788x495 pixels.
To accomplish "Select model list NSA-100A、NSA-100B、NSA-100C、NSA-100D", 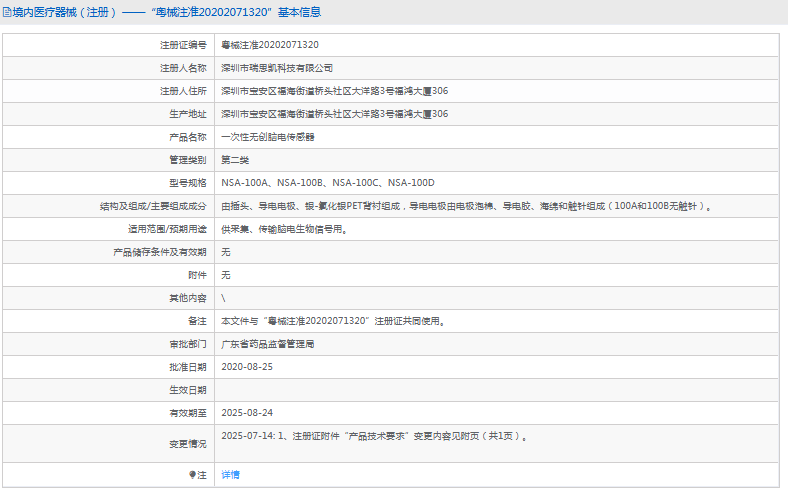I will point(328,183).
